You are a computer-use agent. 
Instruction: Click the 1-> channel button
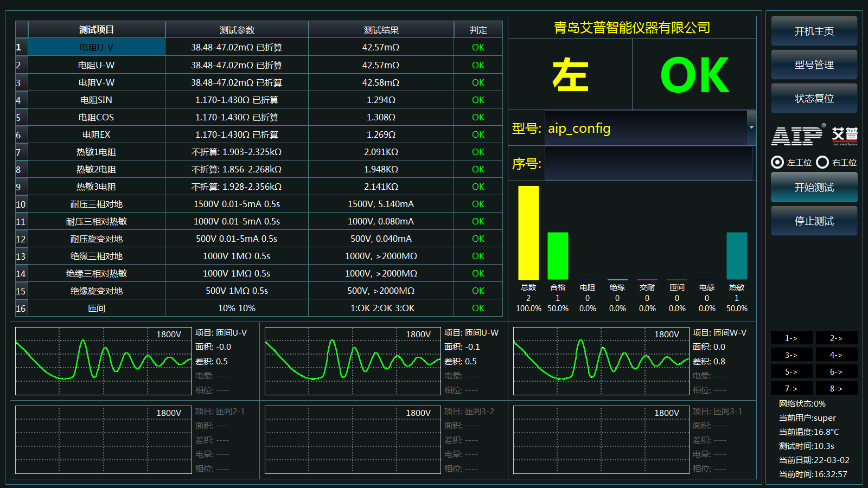click(x=791, y=337)
